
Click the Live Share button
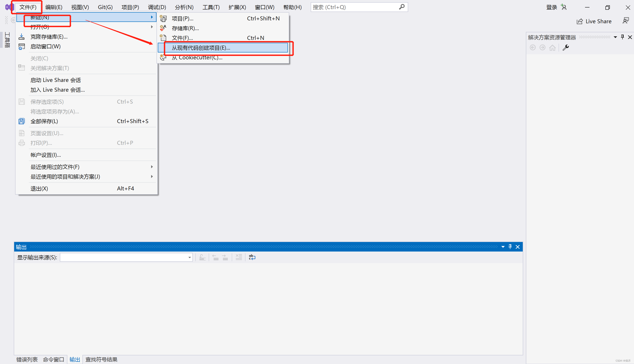click(594, 21)
